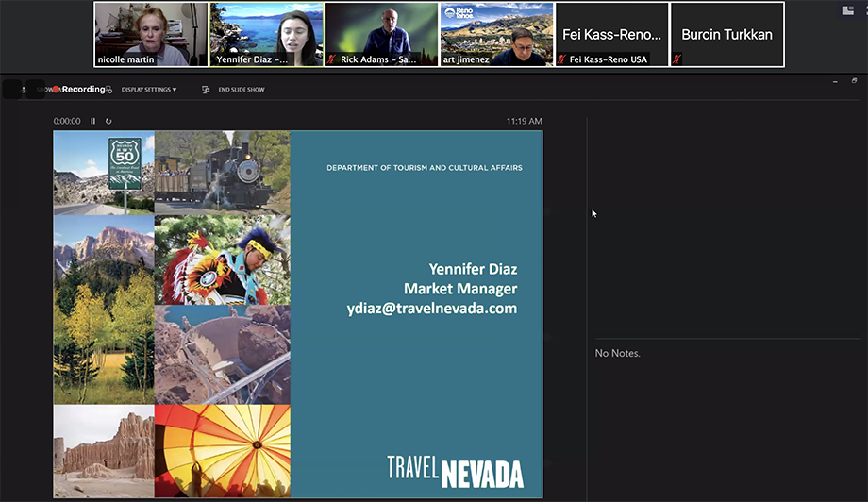Click the steam locomotive photo
868x502 pixels.
(x=222, y=173)
